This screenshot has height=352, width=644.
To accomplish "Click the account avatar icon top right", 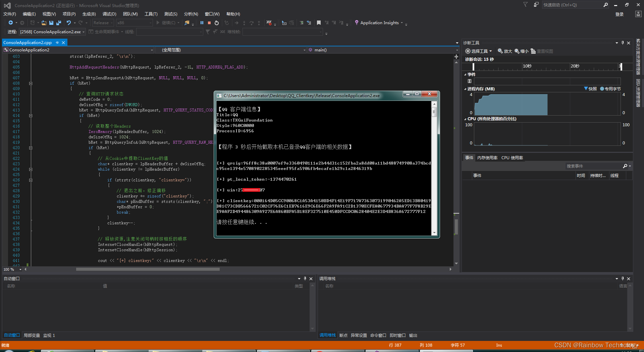I will pos(638,14).
